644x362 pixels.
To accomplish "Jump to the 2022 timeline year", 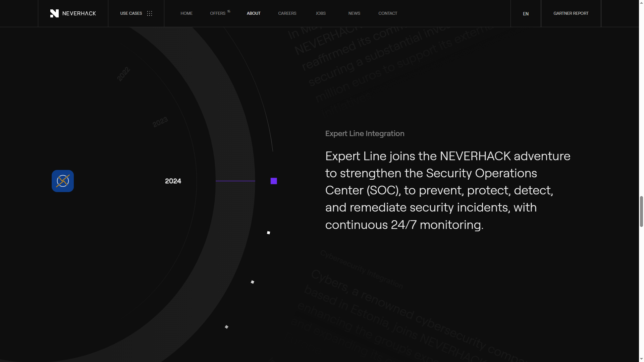I will [x=123, y=74].
